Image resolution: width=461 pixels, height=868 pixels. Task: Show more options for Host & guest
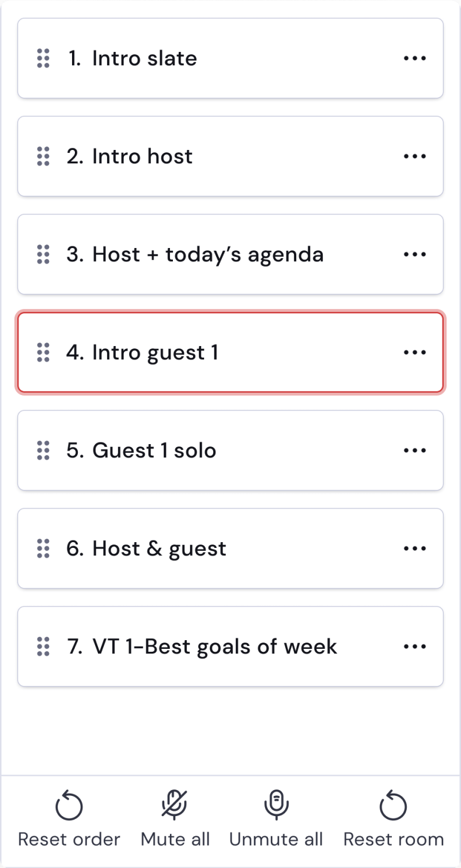(x=415, y=548)
